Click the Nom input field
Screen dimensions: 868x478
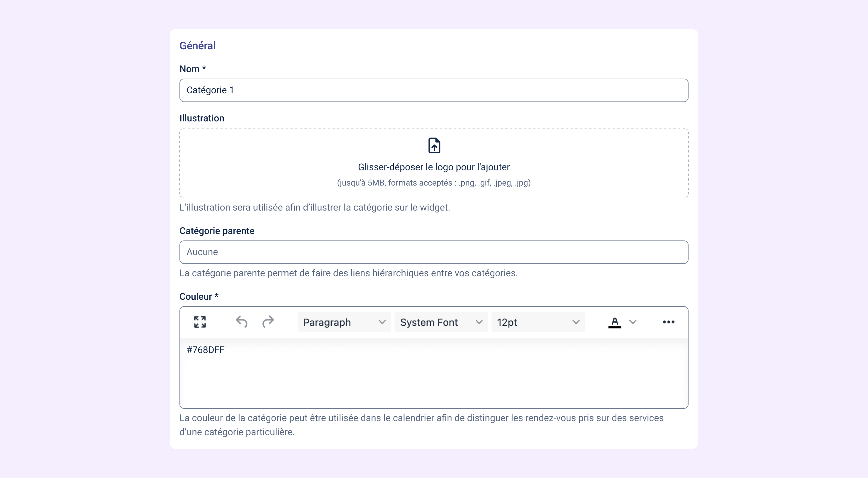[434, 90]
